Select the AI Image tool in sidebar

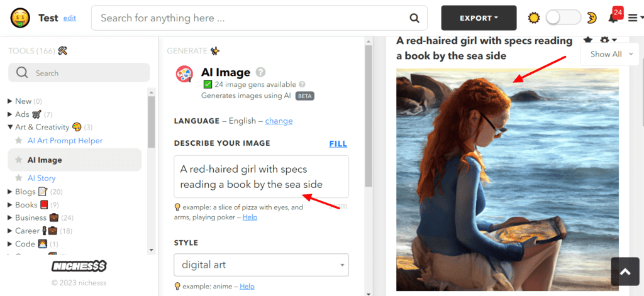point(75,160)
